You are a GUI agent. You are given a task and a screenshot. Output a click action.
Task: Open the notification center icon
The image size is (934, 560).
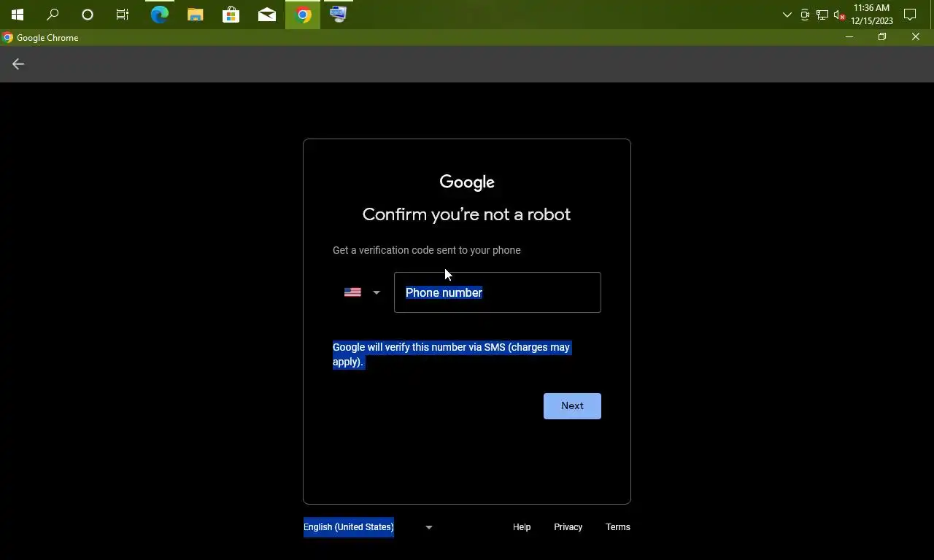tap(910, 15)
